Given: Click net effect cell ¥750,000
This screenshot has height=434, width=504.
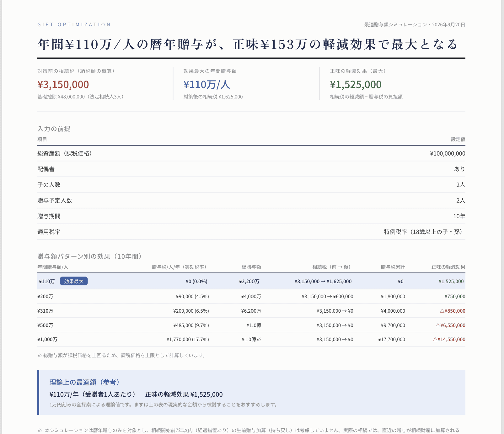Looking at the screenshot, I should click(x=455, y=296).
